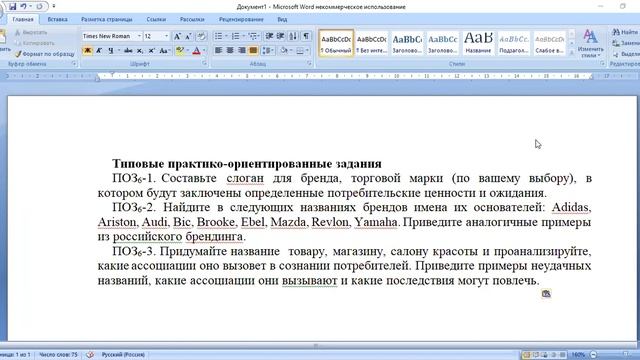Open the Абзац dialog launcher
Viewport: 640px width, 360px height.
pos(309,64)
